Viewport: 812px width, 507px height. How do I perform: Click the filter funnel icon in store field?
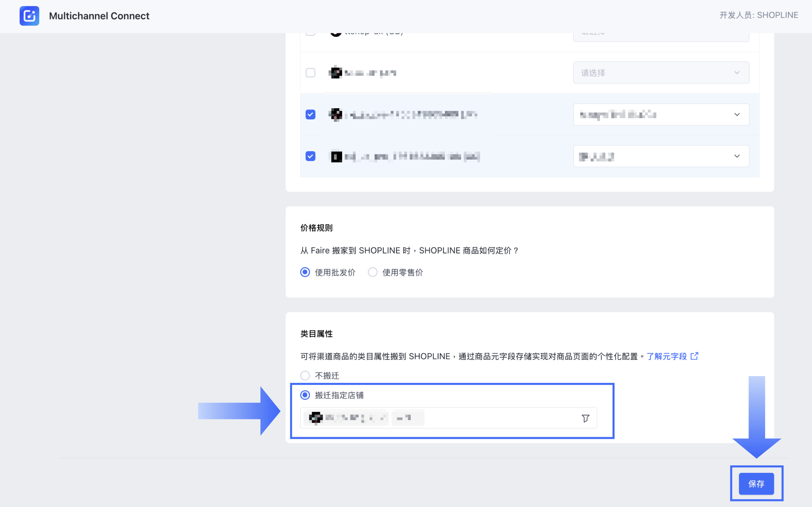tap(585, 418)
